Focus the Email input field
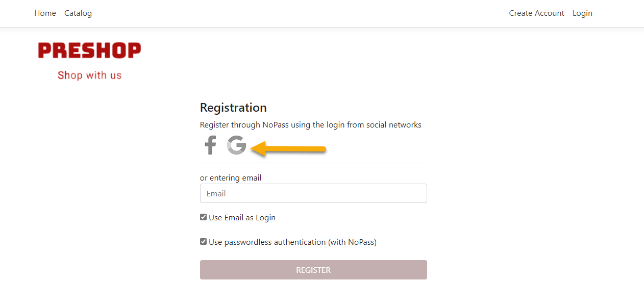The height and width of the screenshot is (306, 644). point(313,194)
